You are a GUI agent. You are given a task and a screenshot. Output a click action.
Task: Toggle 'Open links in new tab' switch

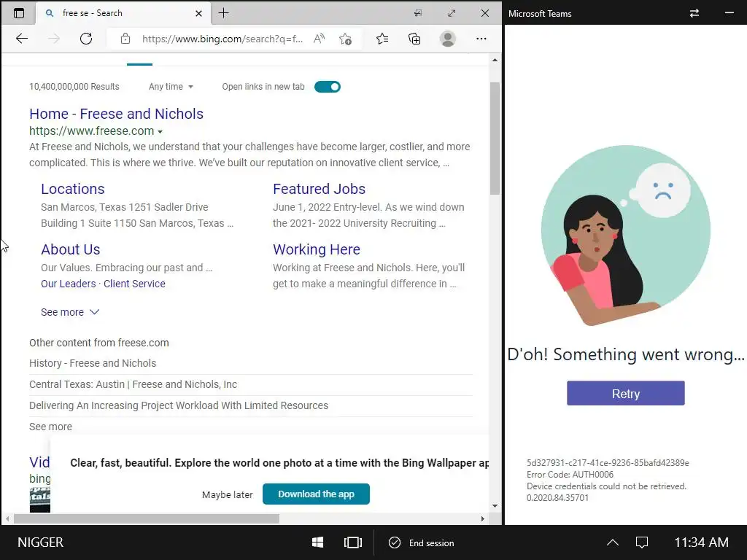[328, 87]
